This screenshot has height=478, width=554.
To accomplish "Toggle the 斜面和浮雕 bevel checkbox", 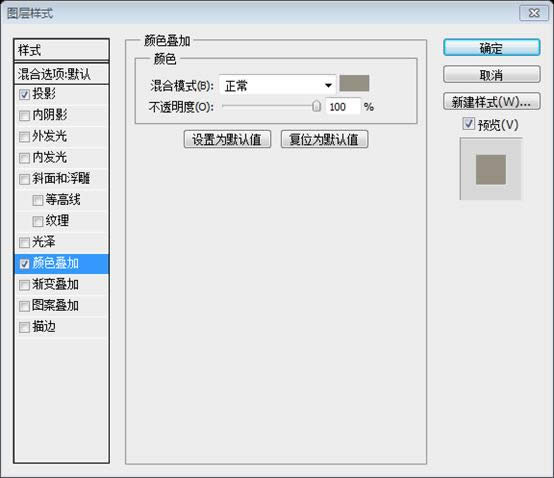I will pos(24,179).
